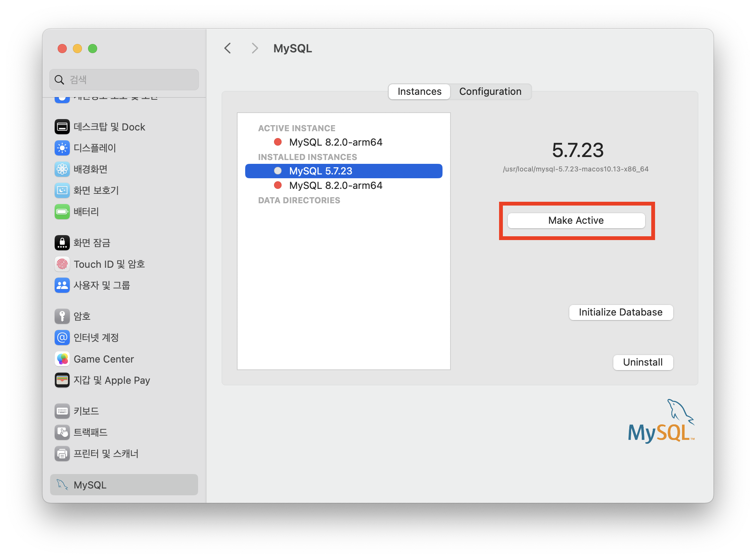Click the 5.7.23 version number
The image size is (756, 559).
pos(578,150)
